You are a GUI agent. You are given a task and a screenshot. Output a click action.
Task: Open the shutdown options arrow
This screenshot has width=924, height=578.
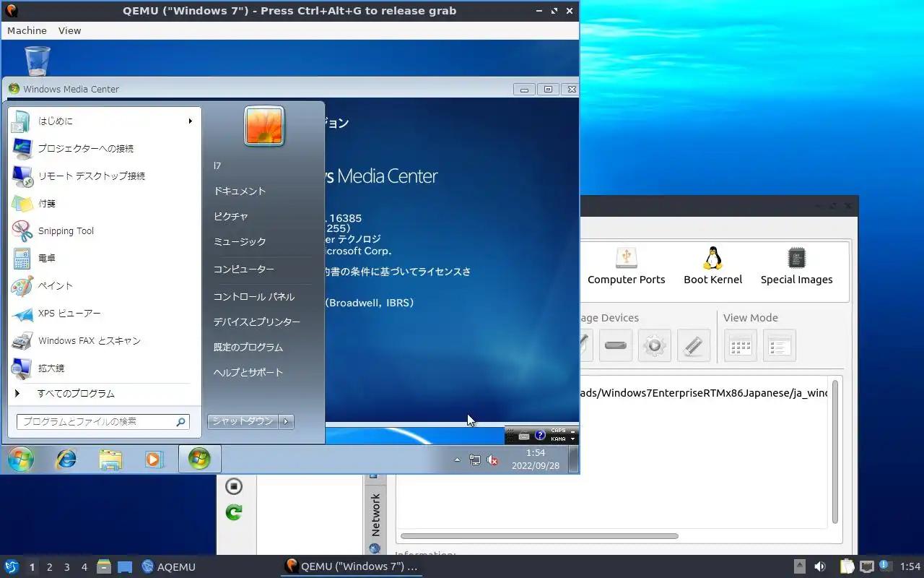tap(287, 421)
